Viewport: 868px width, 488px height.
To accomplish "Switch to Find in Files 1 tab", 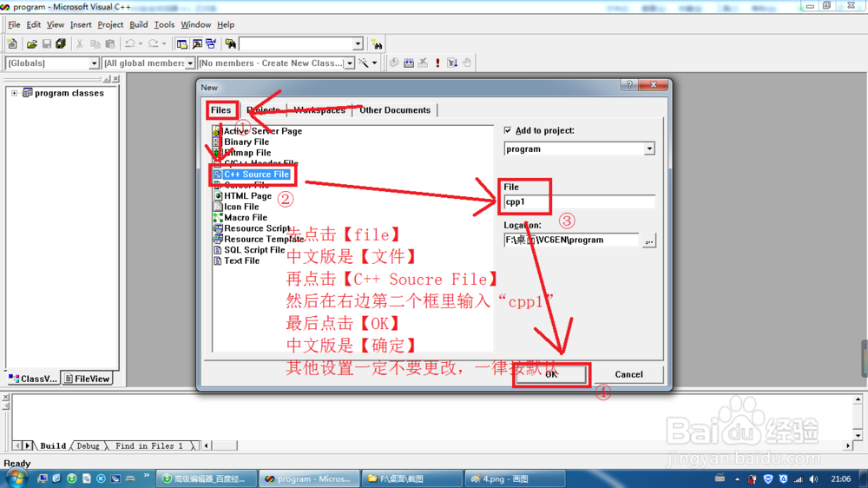I will [x=149, y=446].
